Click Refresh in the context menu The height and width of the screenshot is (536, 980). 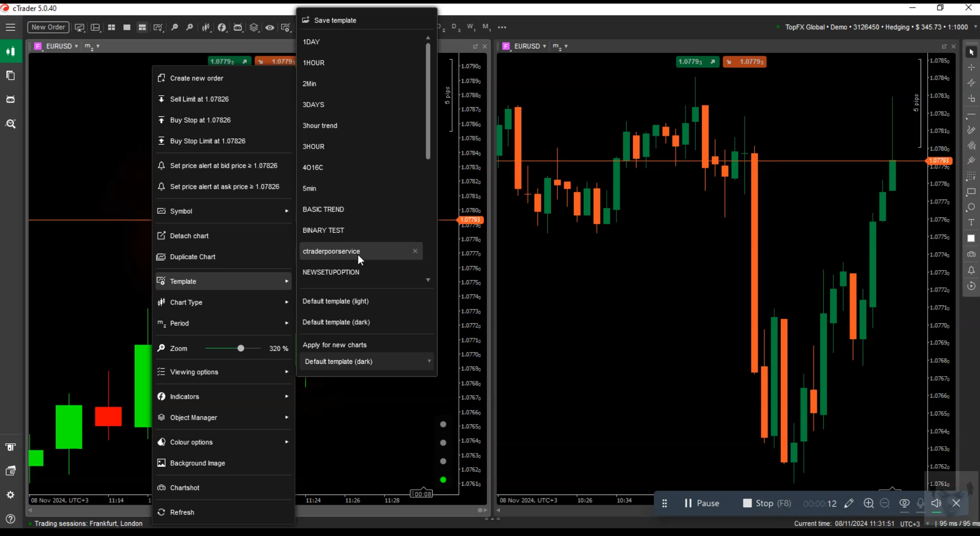223,512
